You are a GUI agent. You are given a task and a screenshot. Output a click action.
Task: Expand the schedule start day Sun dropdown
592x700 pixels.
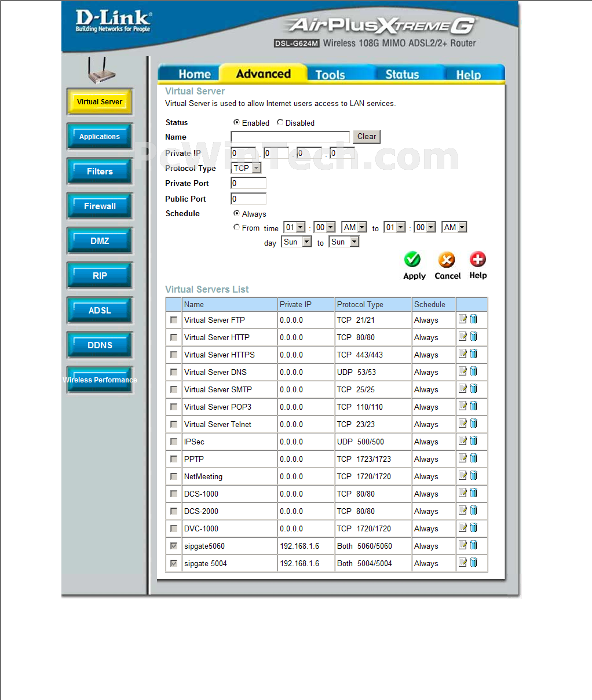coord(297,242)
